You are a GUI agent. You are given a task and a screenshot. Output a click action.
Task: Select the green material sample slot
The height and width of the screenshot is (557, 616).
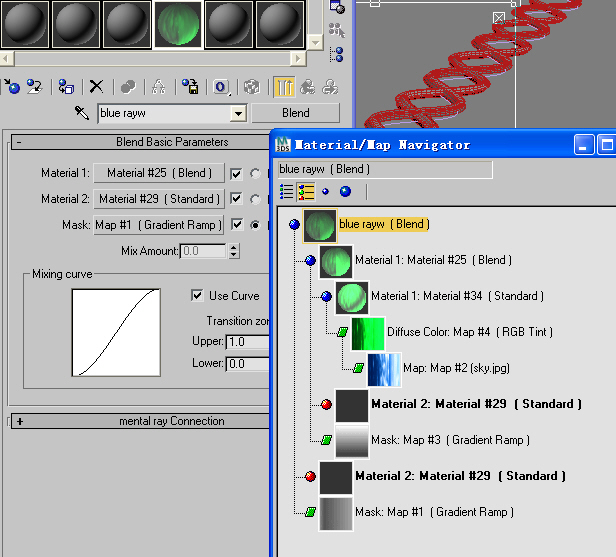(178, 24)
